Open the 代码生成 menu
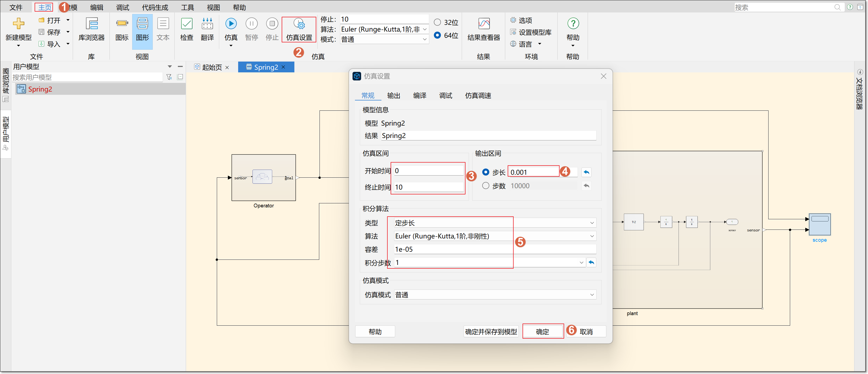Screen dimensions: 868x374 [155, 7]
